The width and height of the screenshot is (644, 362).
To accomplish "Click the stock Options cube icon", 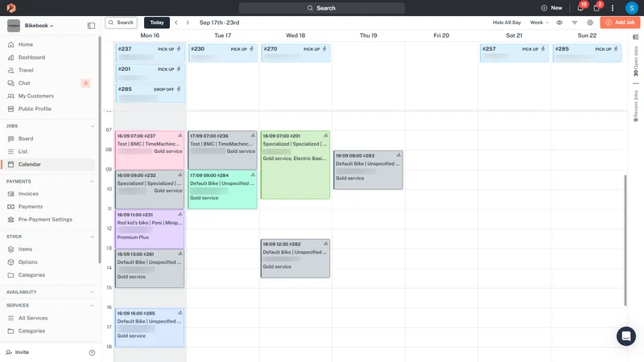I will 10,262.
